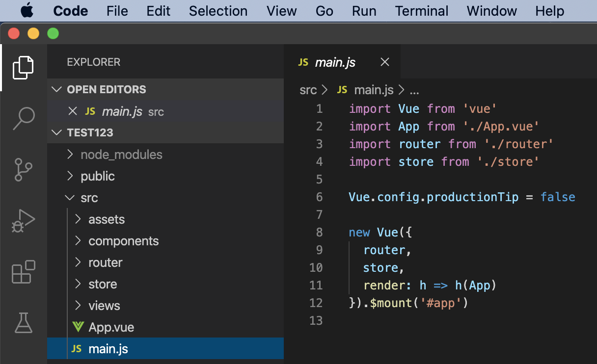Click line number 8 in gutter
The width and height of the screenshot is (597, 364).
pyautogui.click(x=320, y=232)
